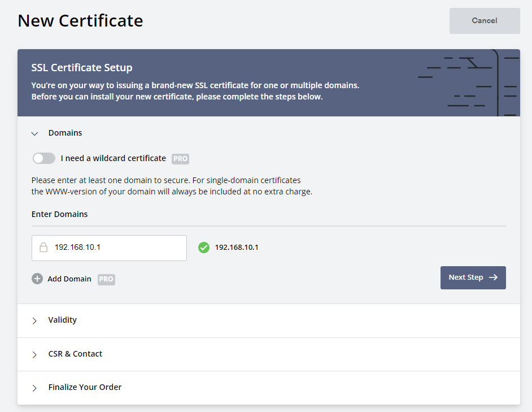Collapse the Domains section using its chevron
This screenshot has width=532, height=412.
(34, 133)
